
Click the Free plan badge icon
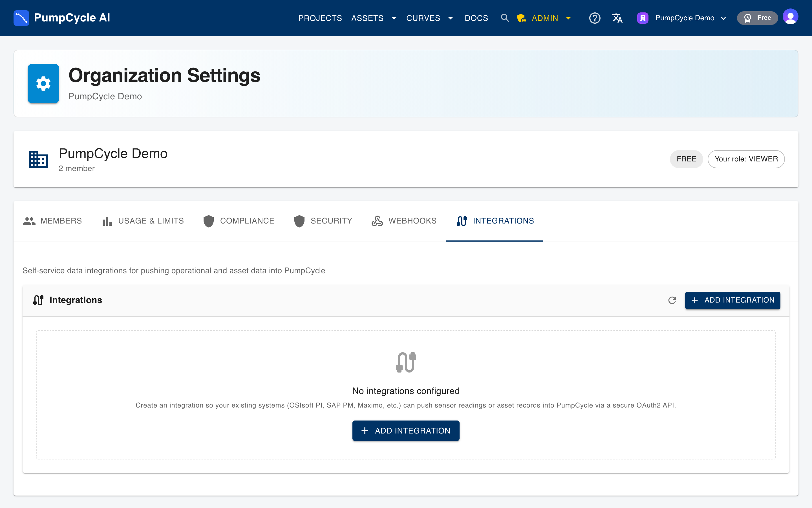(748, 18)
